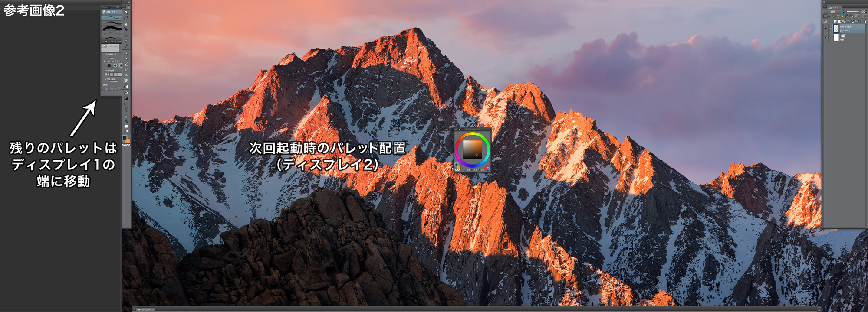The image size is (868, 312).
Task: Select the Figure rectangle tool
Action: pos(126,104)
